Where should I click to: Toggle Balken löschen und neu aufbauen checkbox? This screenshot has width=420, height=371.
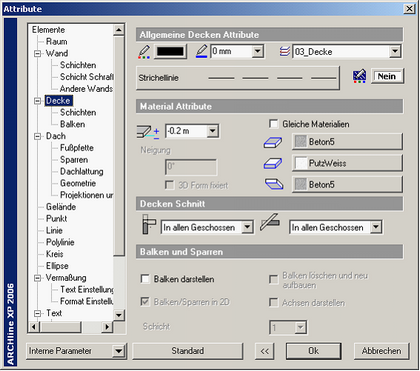[274, 279]
